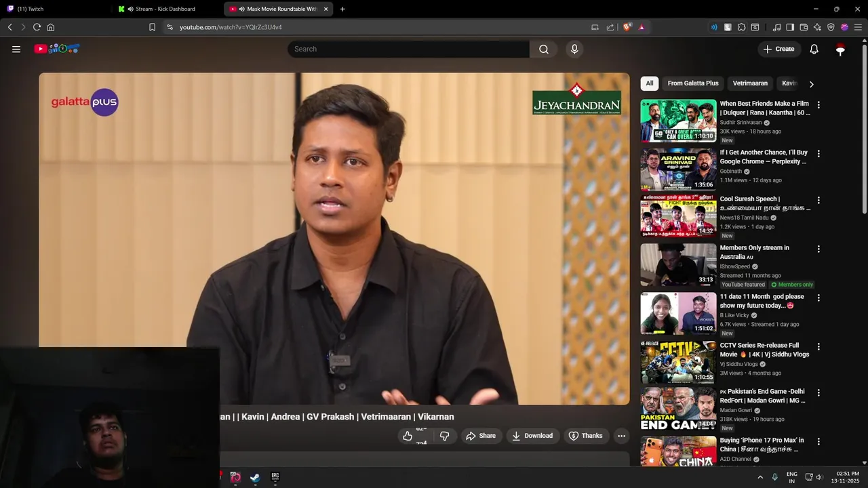Click ENG IN language indicator
The width and height of the screenshot is (868, 488).
point(791,477)
